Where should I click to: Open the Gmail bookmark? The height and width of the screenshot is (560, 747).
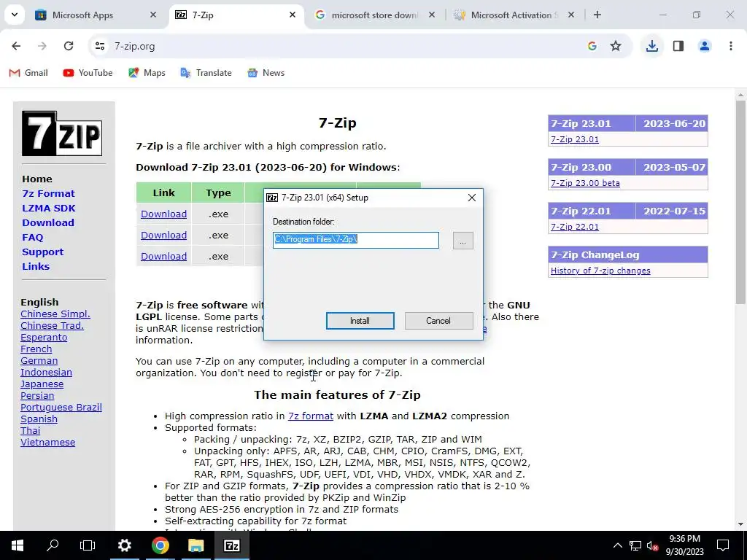28,73
